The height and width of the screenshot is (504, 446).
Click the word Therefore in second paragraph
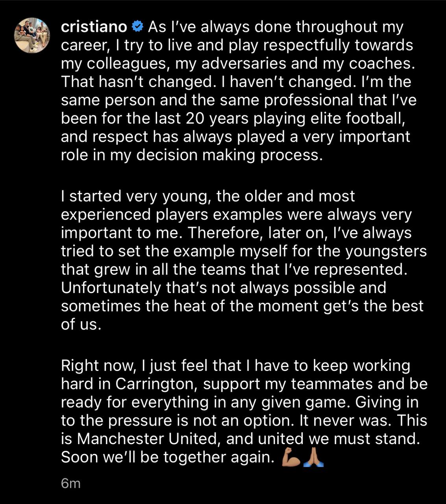[223, 233]
